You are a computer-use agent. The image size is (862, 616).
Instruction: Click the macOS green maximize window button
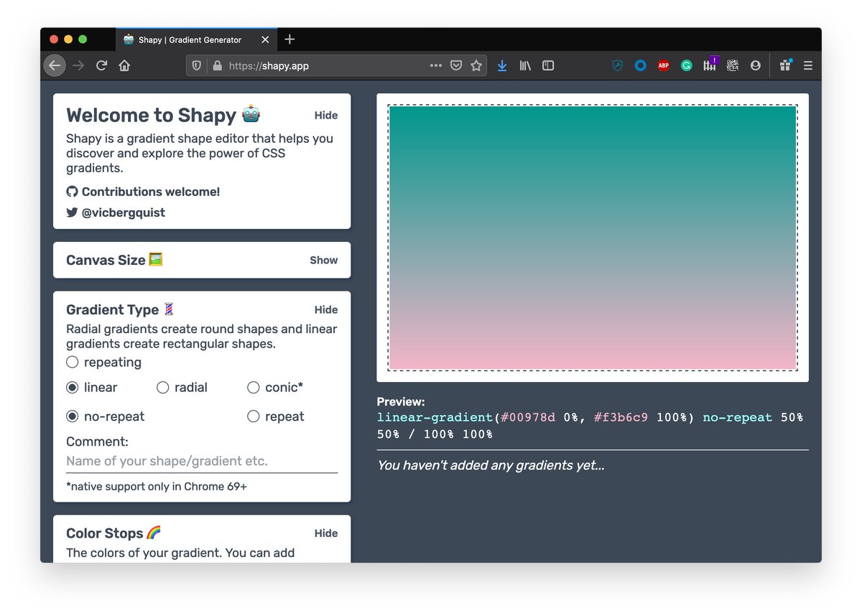coord(83,39)
